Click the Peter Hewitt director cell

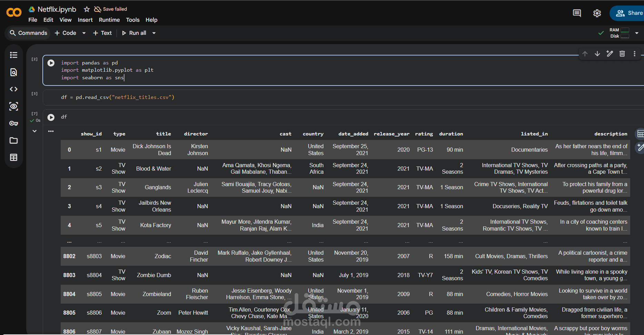tap(193, 313)
